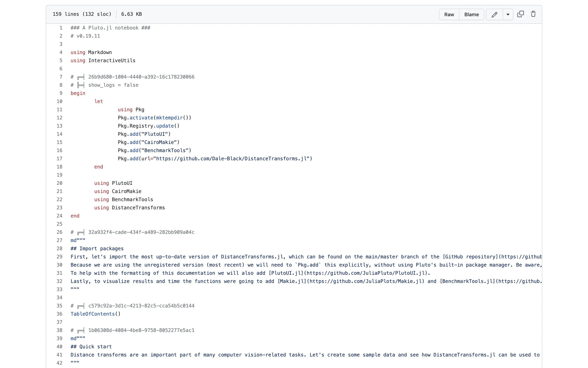Select line number 36
Screen dimensions: 588x368
coord(59,314)
